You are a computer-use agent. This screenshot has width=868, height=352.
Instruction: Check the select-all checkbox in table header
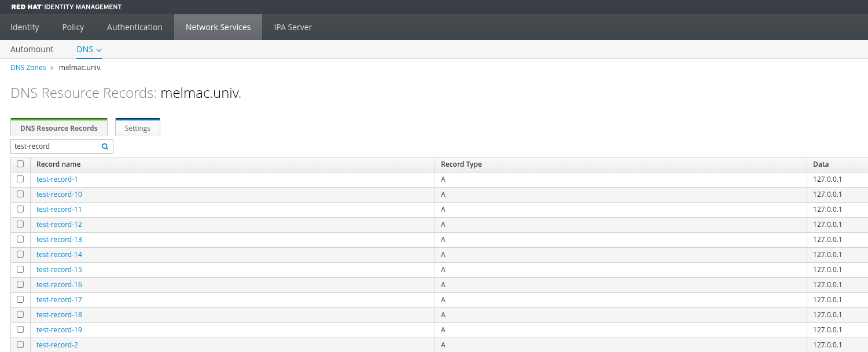pos(20,164)
